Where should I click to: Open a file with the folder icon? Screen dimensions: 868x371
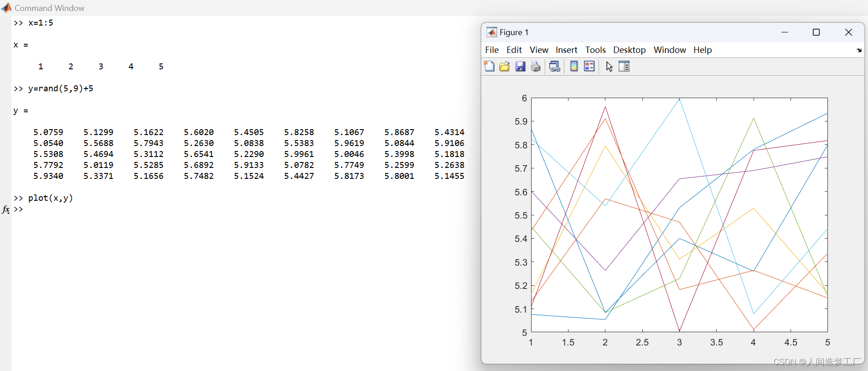click(x=504, y=67)
